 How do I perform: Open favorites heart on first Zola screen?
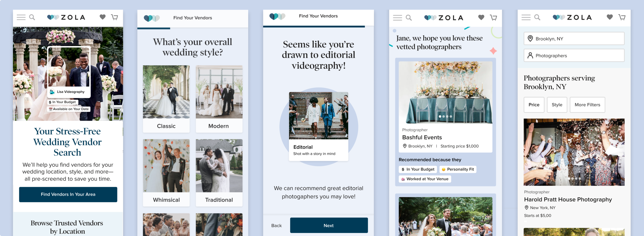point(103,17)
